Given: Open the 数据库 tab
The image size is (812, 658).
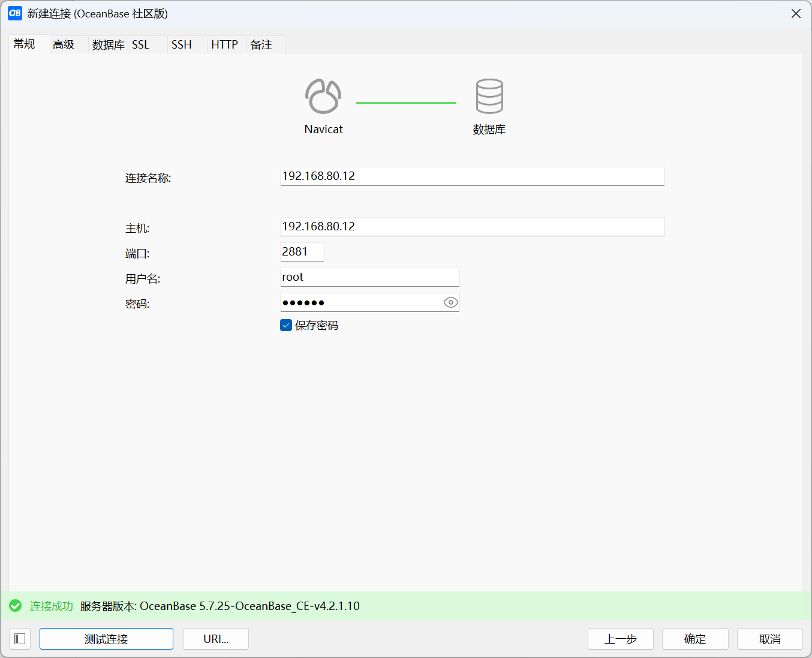Looking at the screenshot, I should tap(108, 44).
